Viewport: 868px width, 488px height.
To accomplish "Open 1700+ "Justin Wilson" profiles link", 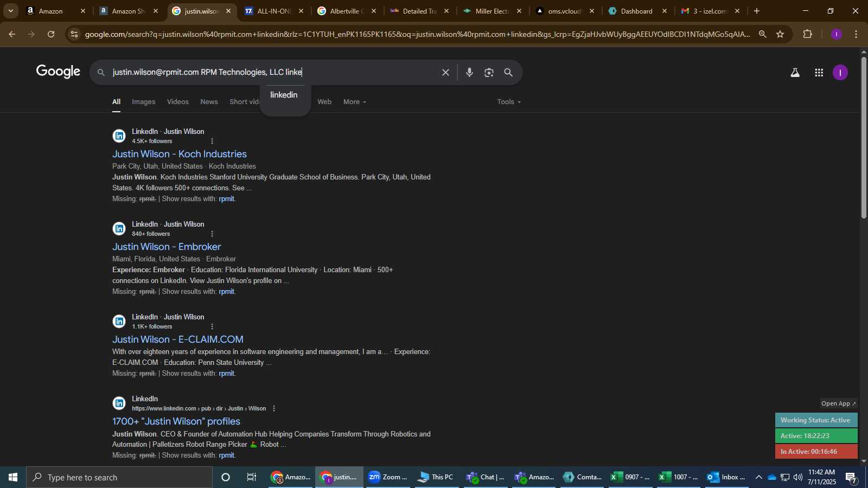I will coord(176,421).
